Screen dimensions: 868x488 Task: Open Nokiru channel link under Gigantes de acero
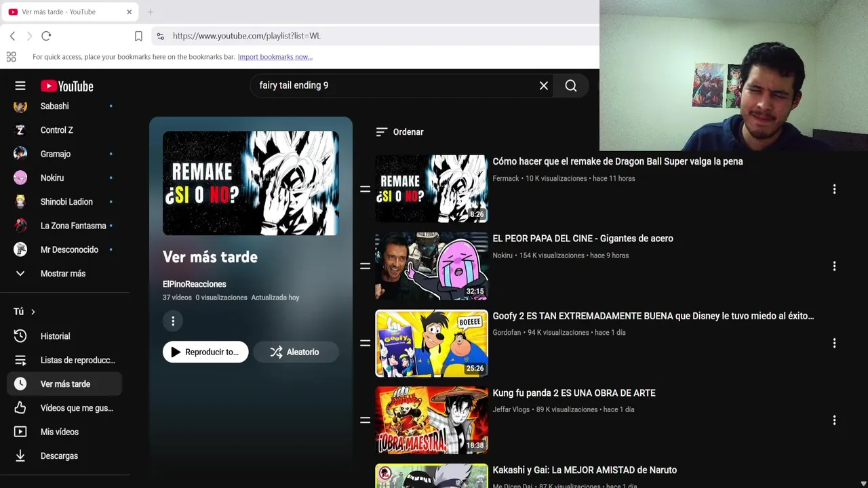[502, 256]
